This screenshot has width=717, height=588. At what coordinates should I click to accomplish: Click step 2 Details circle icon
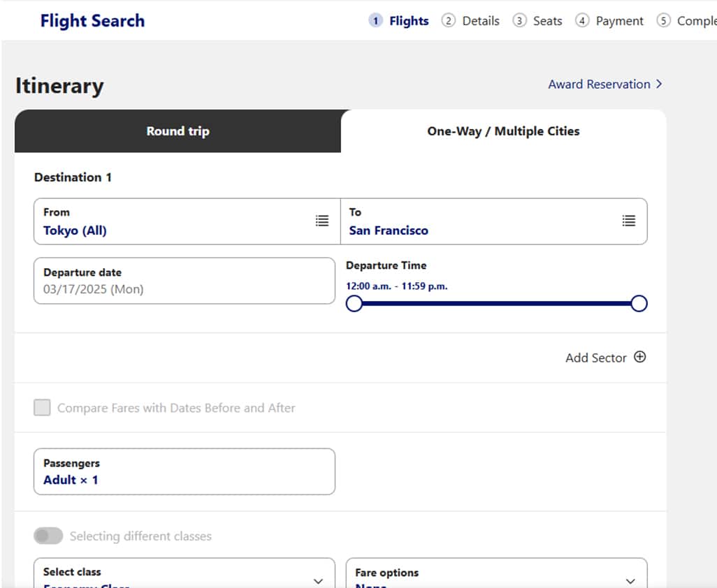448,21
